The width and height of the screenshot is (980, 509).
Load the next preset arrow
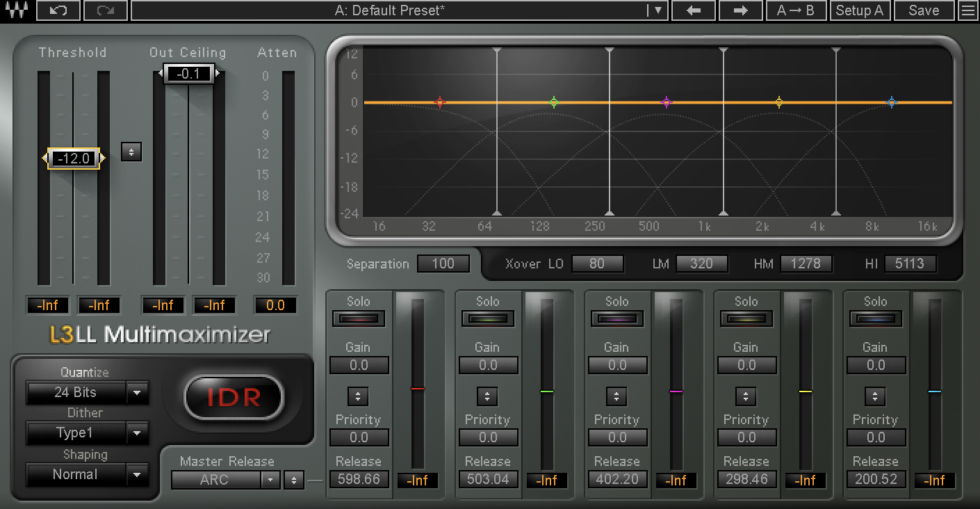(740, 10)
